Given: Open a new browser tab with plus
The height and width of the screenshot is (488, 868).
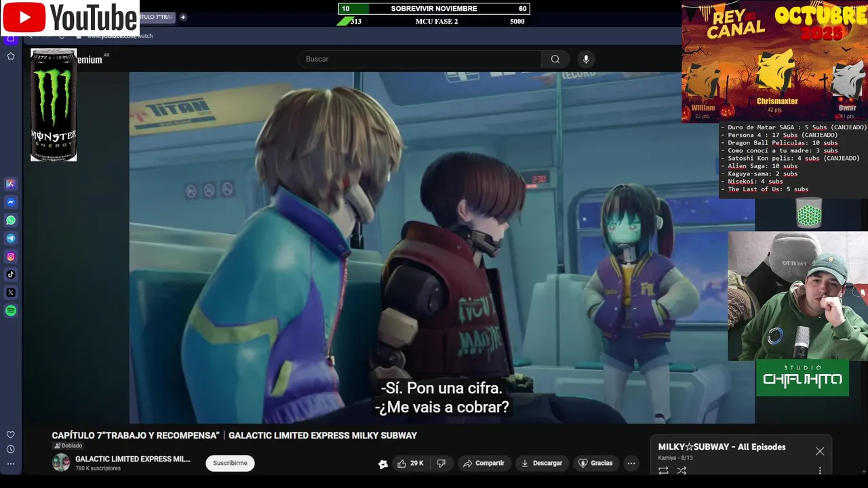Looking at the screenshot, I should (183, 17).
